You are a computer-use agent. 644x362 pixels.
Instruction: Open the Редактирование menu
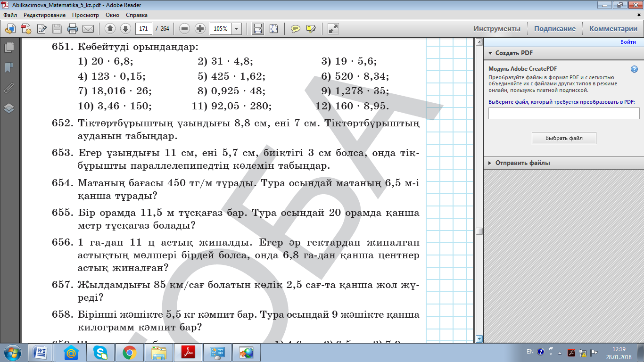coord(45,15)
